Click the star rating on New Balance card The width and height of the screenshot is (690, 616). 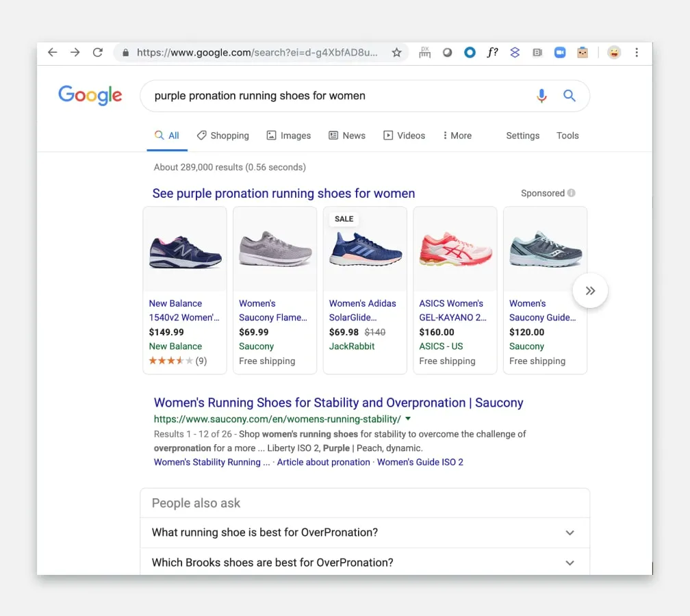pyautogui.click(x=170, y=361)
